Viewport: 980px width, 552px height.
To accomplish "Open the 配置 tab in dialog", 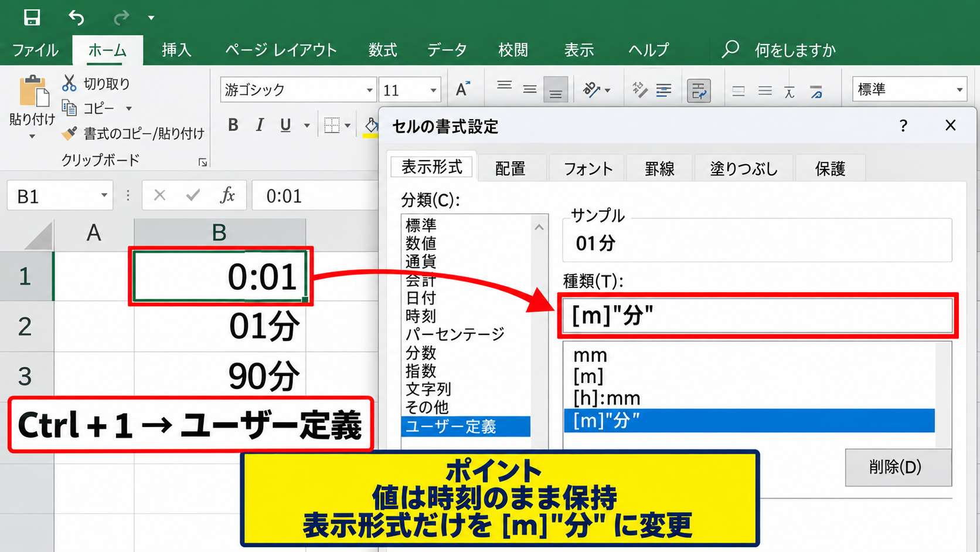I will point(510,168).
